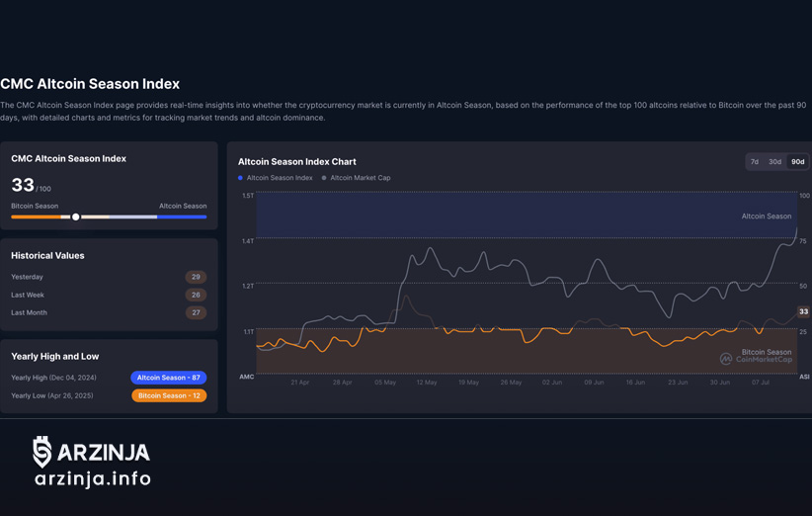Click the 05 May axis date

pos(385,383)
